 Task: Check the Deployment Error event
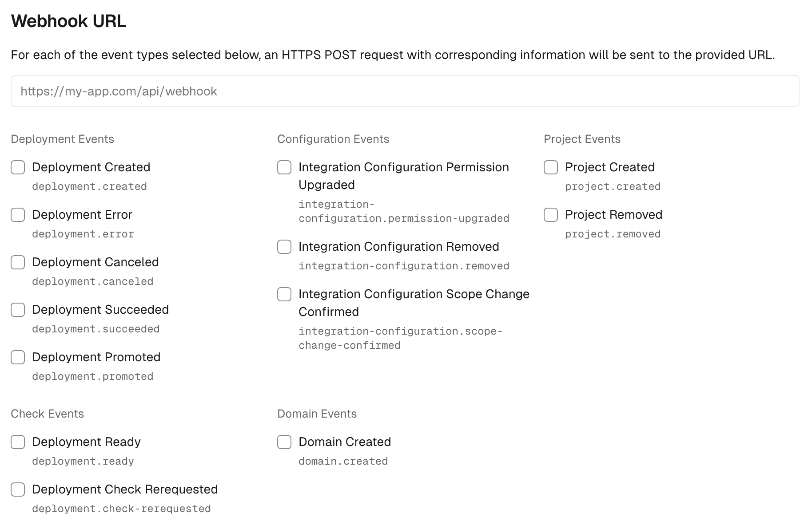(x=18, y=215)
